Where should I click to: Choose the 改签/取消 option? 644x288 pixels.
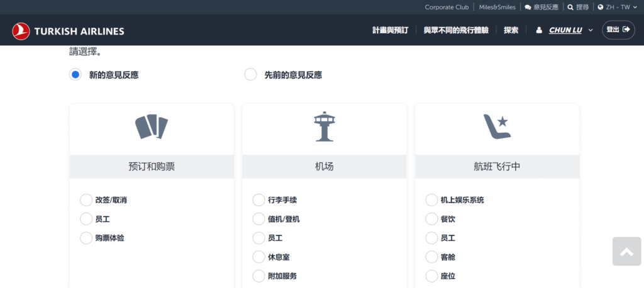click(86, 200)
